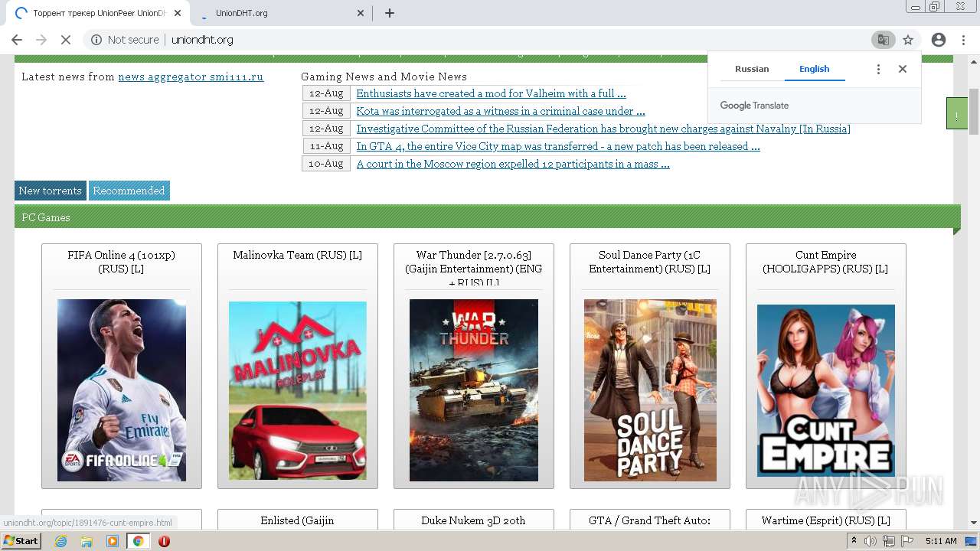Open the Malinovka Roleplay cover thumbnail

(298, 390)
